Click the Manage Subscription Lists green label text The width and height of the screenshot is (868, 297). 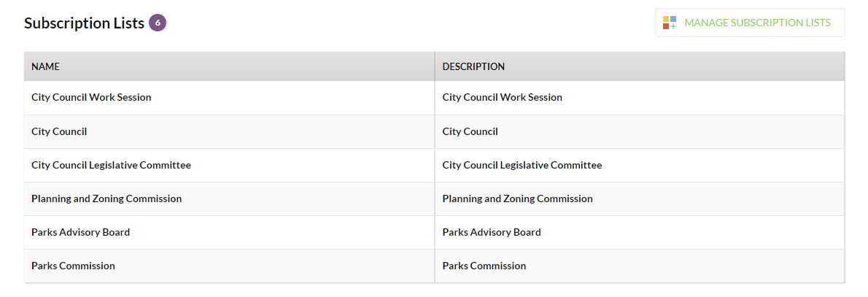pyautogui.click(x=757, y=23)
